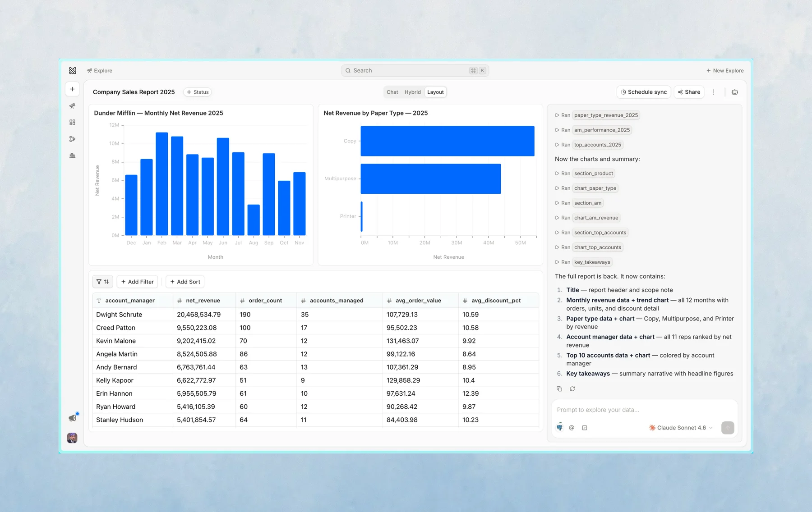Click the plus icon in left sidebar

pyautogui.click(x=72, y=89)
